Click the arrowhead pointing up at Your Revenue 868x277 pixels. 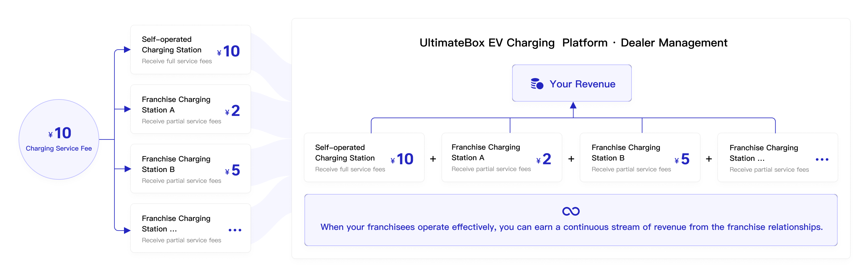pos(573,105)
